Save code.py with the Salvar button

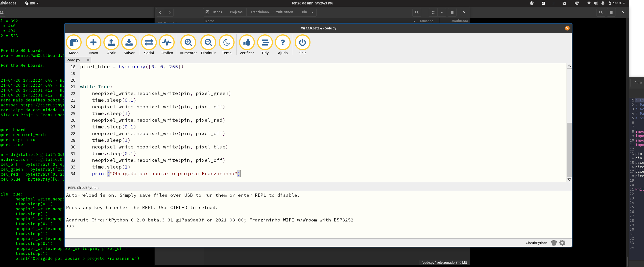pyautogui.click(x=129, y=45)
